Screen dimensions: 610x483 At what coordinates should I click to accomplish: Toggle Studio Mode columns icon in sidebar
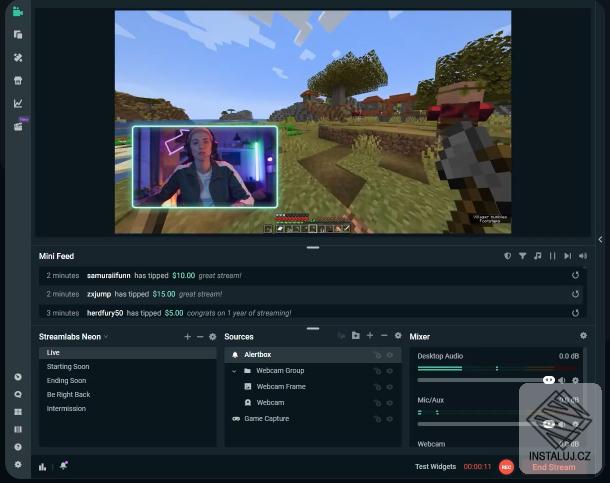[x=18, y=429]
